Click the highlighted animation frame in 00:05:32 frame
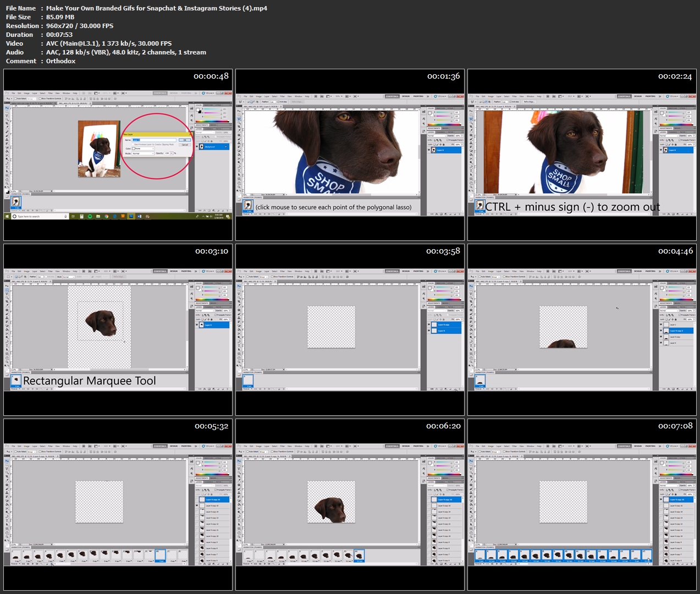 160,556
